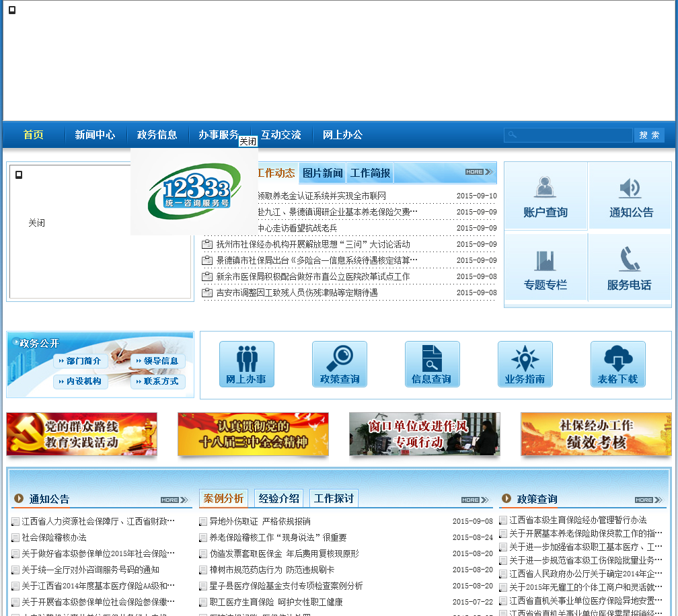Open news 景德镇市社保局出台《多险合一

point(317,260)
